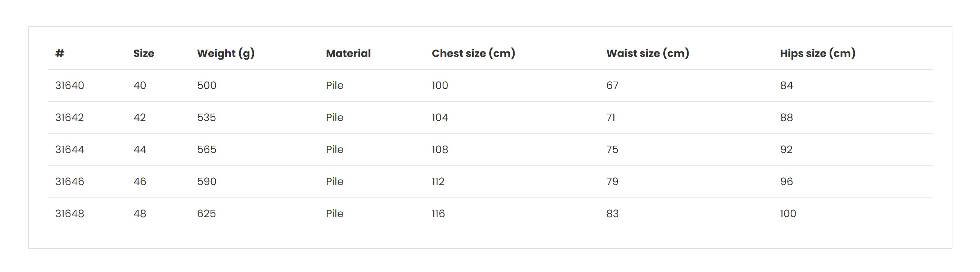The width and height of the screenshot is (980, 272).
Task: Click the hips size value 92
Action: (x=786, y=149)
